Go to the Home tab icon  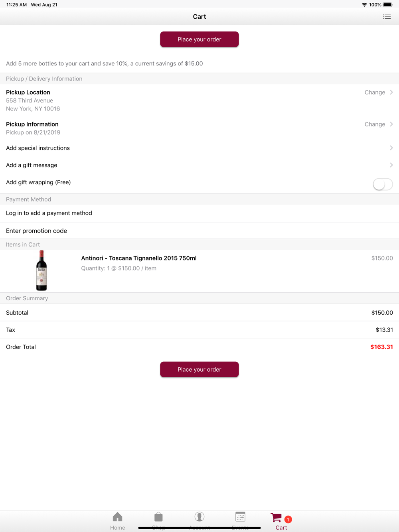point(118,517)
